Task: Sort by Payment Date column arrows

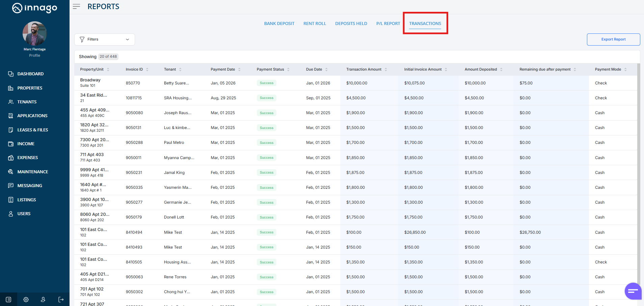Action: click(x=239, y=70)
